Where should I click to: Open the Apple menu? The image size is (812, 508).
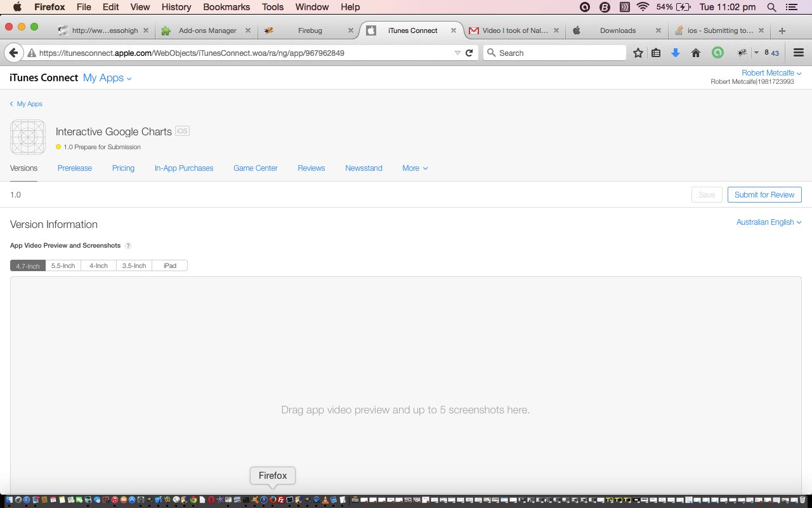tap(17, 7)
